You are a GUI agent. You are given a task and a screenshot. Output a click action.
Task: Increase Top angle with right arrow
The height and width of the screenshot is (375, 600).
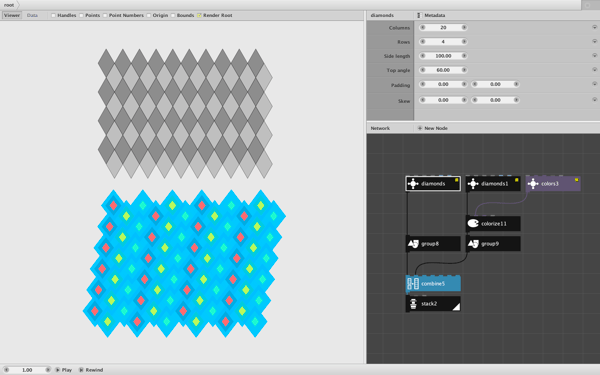click(x=464, y=70)
